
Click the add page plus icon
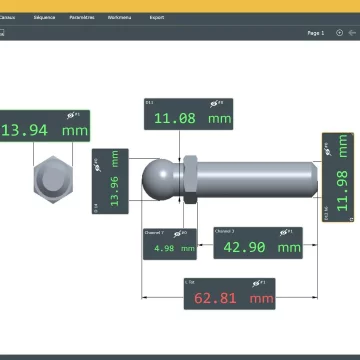click(339, 33)
